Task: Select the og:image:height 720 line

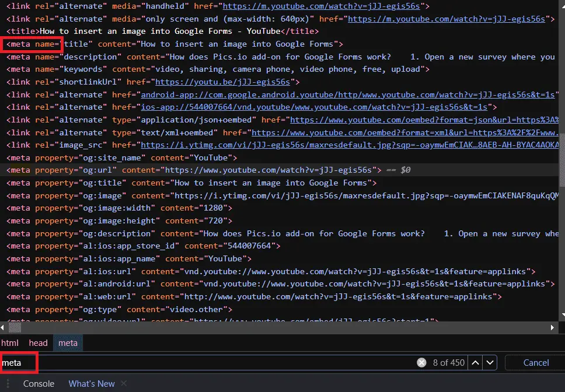Action: pos(119,221)
